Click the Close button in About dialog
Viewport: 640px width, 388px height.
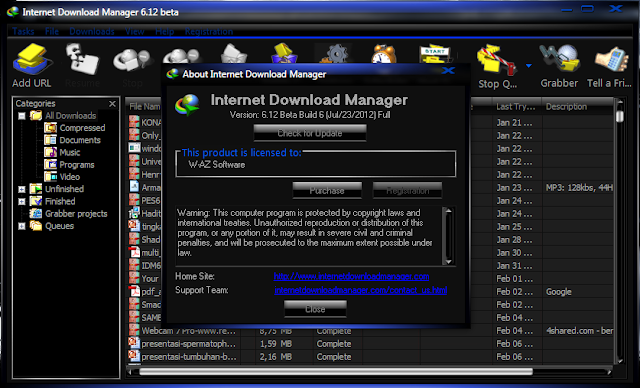pos(315,309)
